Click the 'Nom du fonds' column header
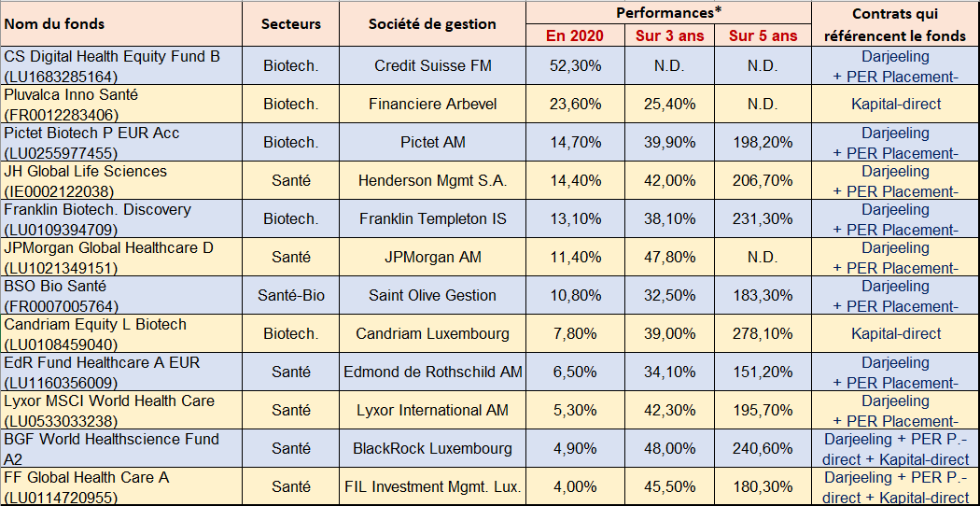This screenshot has height=506, width=980. [55, 23]
